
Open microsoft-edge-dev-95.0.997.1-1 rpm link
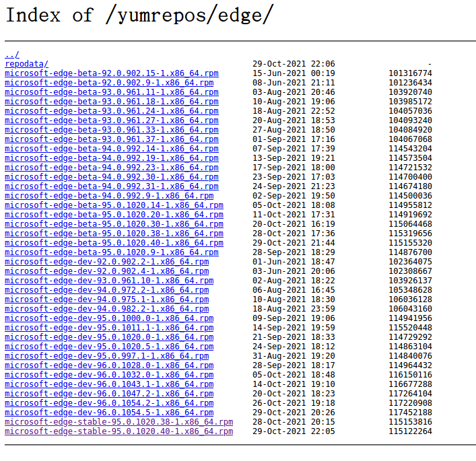107,356
